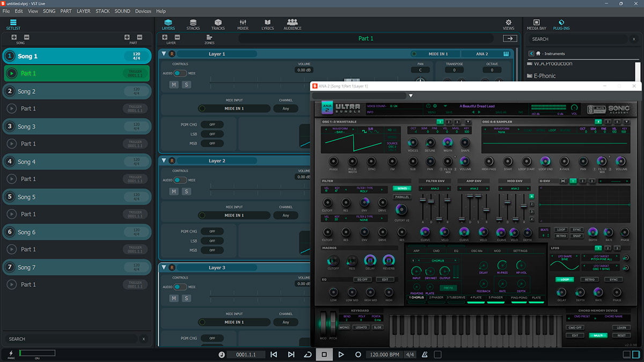
Task: Stop playback in the transport bar
Action: click(x=324, y=354)
